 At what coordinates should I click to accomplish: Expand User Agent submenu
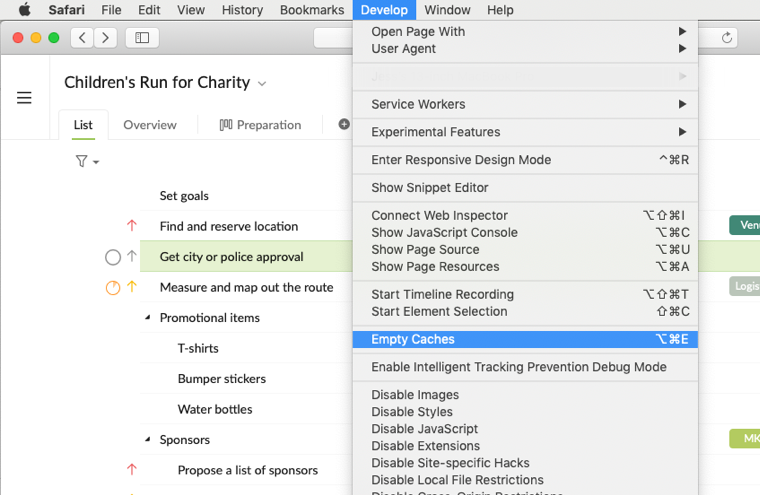(x=525, y=48)
